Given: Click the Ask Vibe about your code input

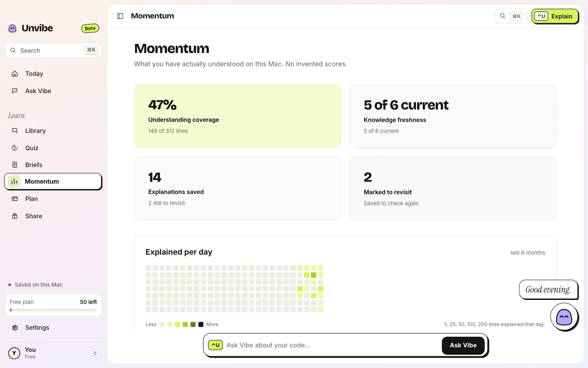Looking at the screenshot, I should (331, 345).
